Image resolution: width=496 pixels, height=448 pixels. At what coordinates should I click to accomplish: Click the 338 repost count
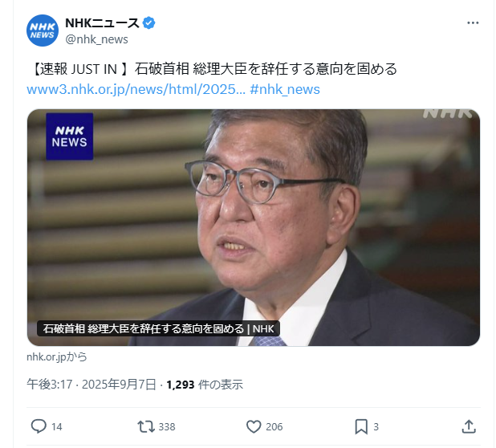(167, 427)
